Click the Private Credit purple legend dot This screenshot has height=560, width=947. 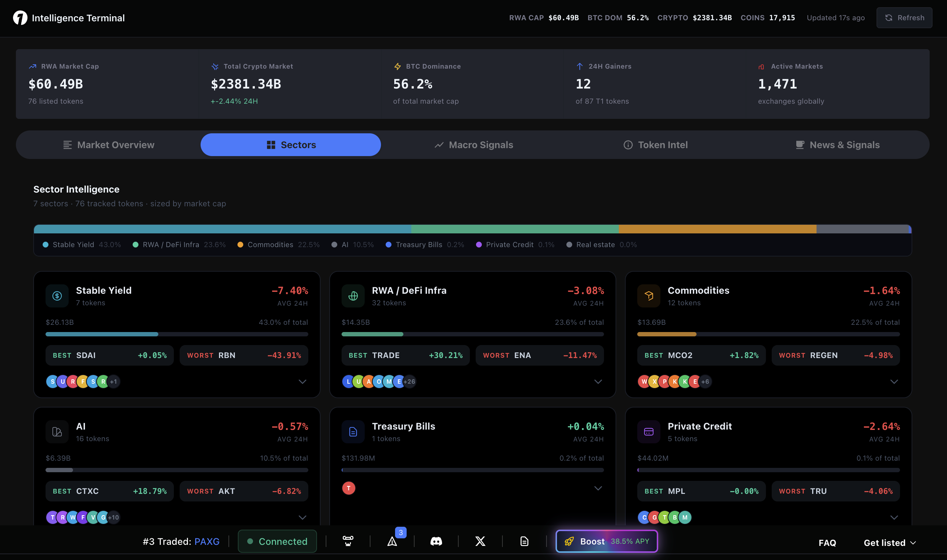[479, 245]
